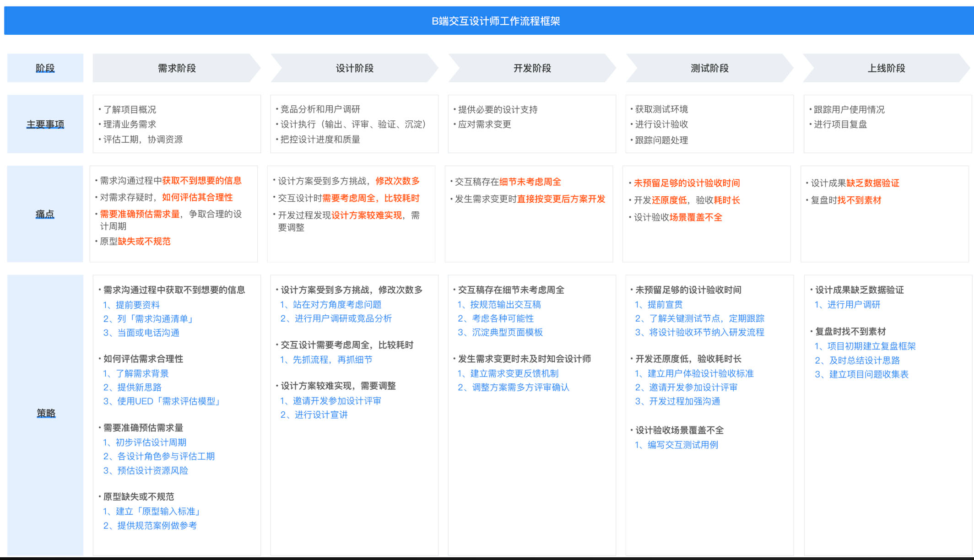Click strategy item '1、项目初期建立复盘框架'
The height and width of the screenshot is (560, 974).
[x=865, y=346]
